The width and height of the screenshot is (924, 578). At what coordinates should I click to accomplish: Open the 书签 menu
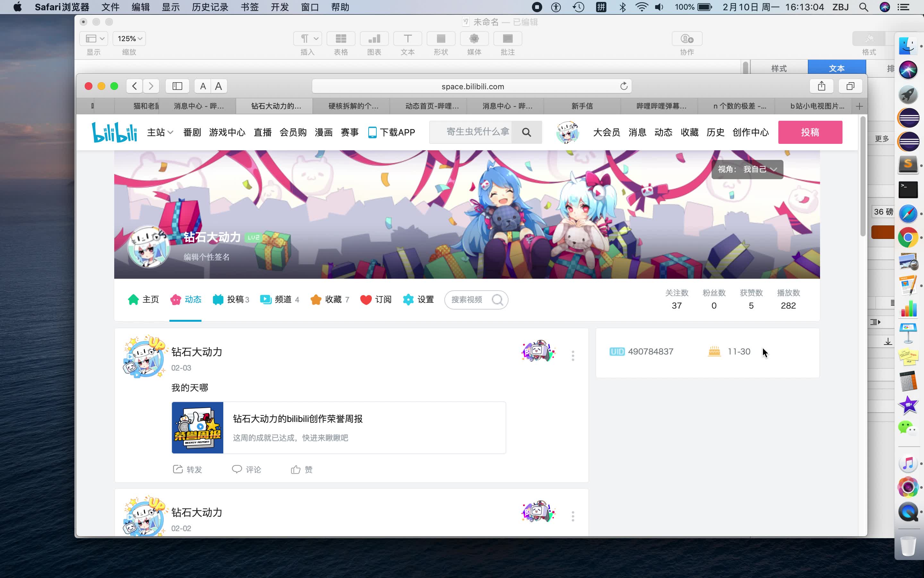pos(250,7)
